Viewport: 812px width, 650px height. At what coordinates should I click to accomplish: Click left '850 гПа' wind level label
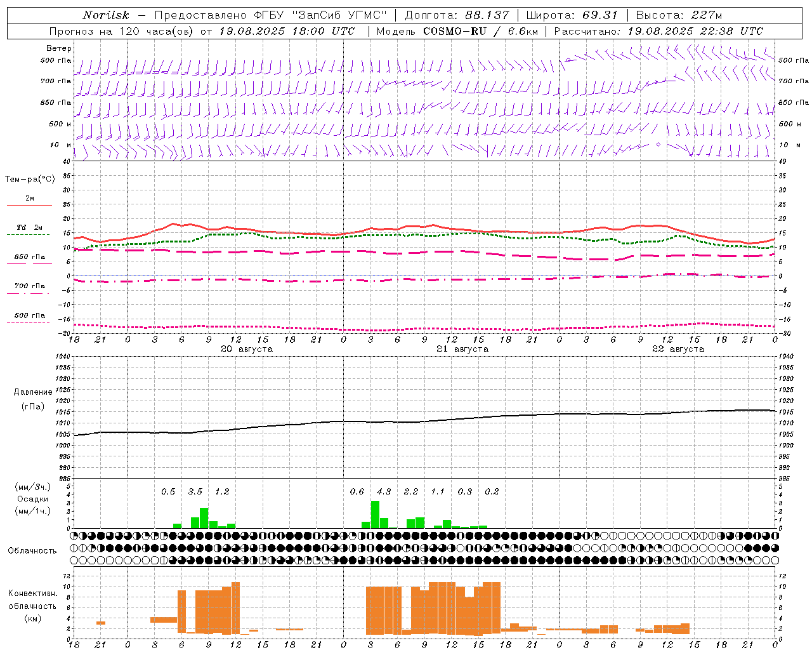tap(56, 102)
